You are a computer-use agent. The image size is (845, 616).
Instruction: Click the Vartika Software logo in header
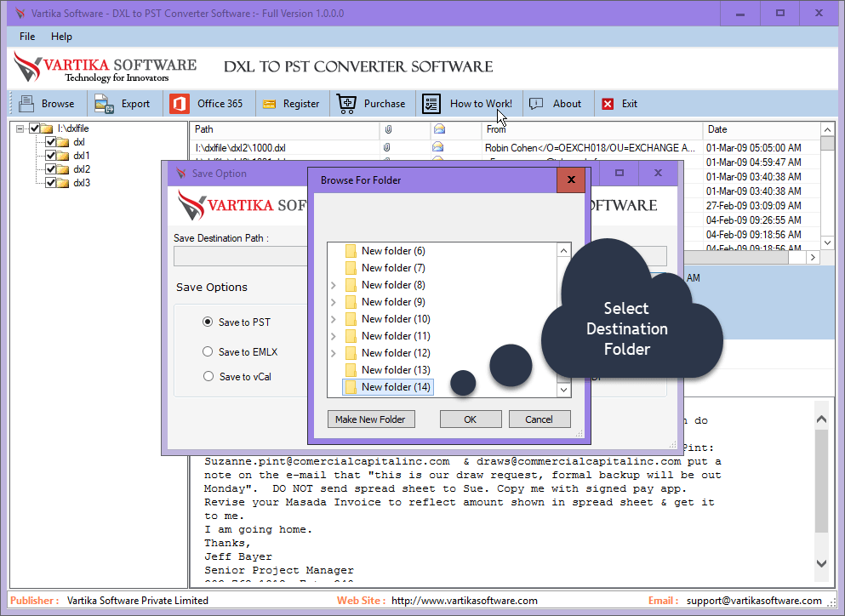[105, 67]
